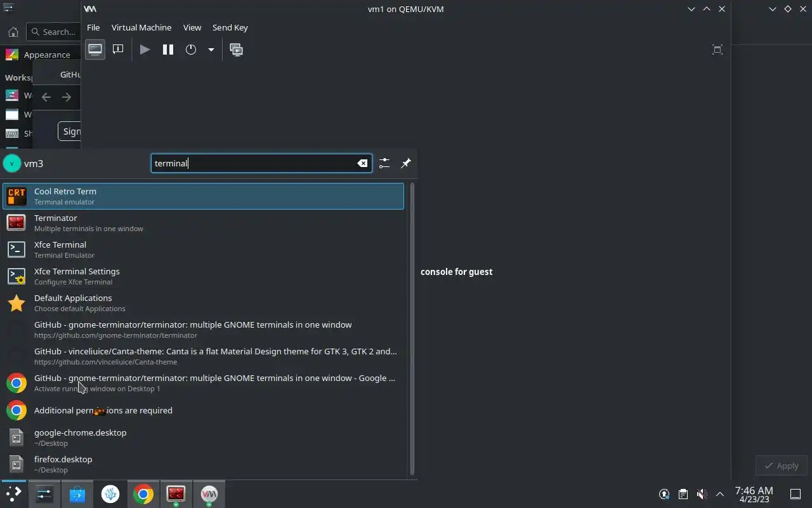
Task: Show the graphical console view
Action: (95, 50)
